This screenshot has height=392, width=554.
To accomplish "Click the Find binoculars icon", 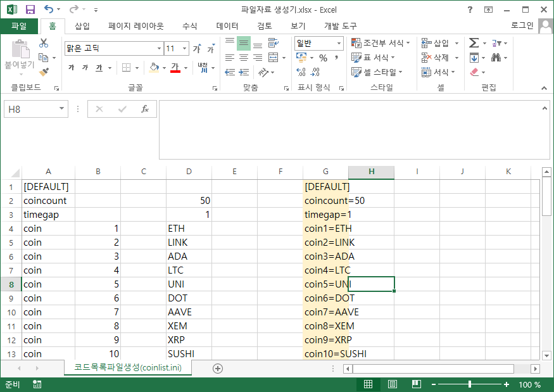I will click(x=496, y=58).
